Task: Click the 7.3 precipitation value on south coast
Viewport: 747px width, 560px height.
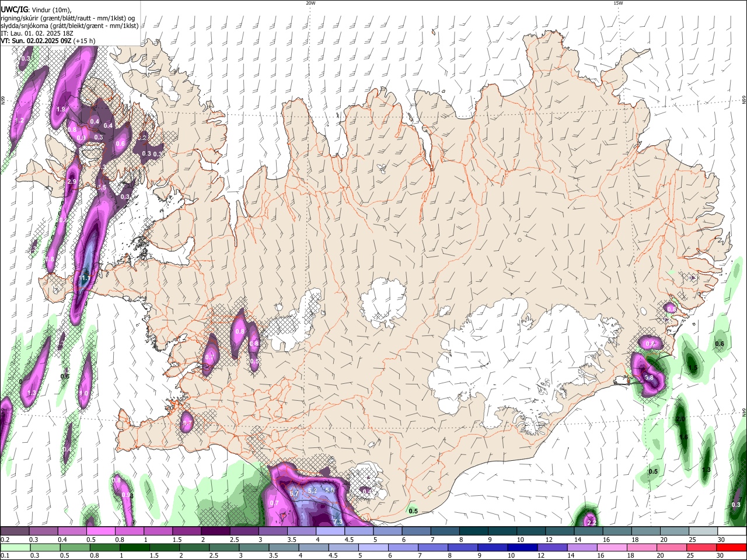Action: coord(337,521)
